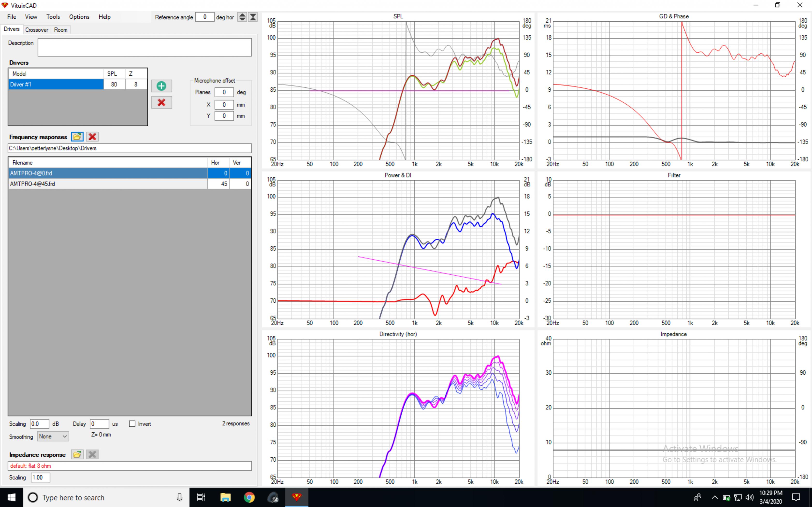The width and height of the screenshot is (812, 507).
Task: Click the Directivity (hor) chart title
Action: (x=398, y=334)
